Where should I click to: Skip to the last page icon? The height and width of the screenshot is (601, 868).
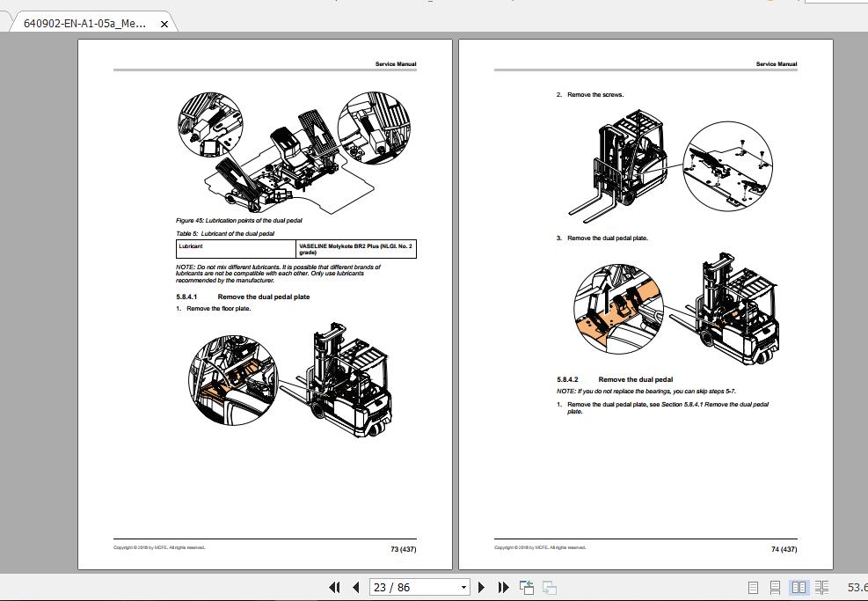502,587
